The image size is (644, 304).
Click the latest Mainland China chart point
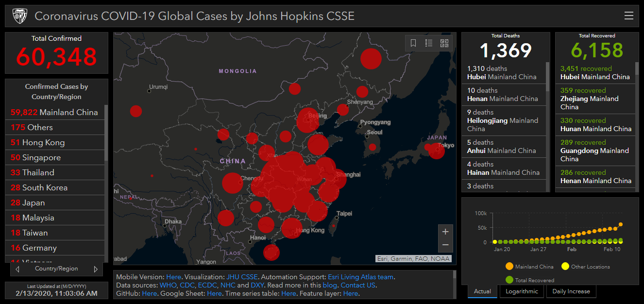[x=621, y=224]
